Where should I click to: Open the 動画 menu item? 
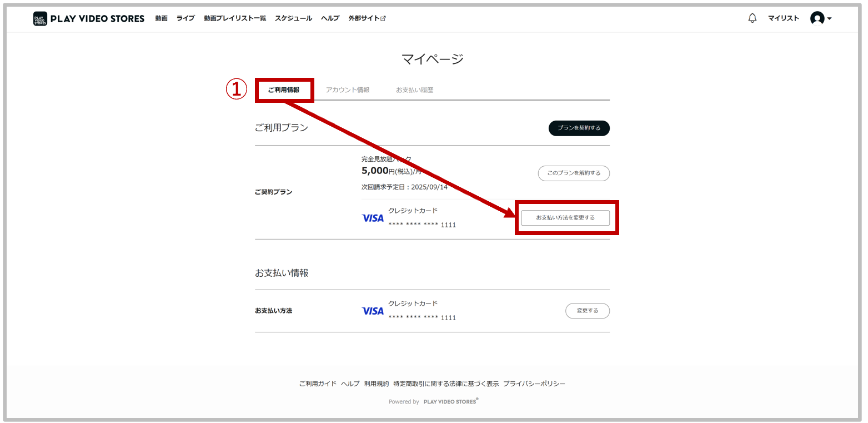[161, 18]
